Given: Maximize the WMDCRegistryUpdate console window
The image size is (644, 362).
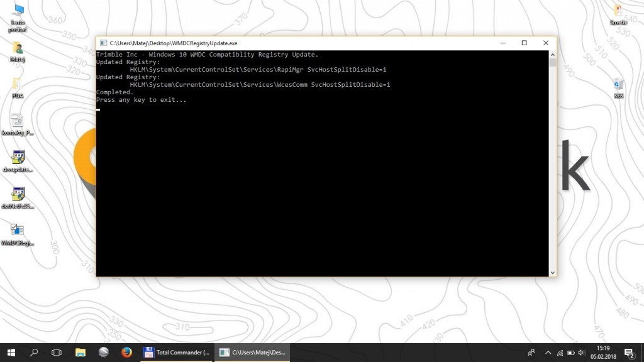Looking at the screenshot, I should [524, 43].
